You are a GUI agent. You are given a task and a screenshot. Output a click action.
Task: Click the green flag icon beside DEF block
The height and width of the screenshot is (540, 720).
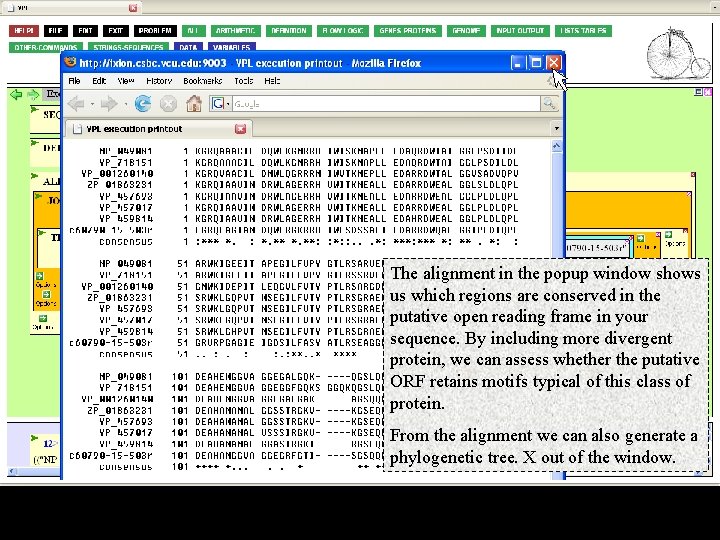coord(34,143)
